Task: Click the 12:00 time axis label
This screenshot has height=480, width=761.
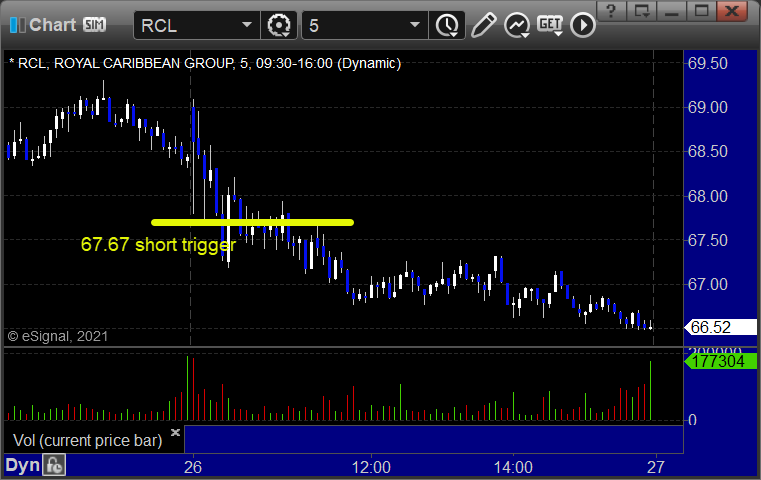Action: click(x=371, y=467)
